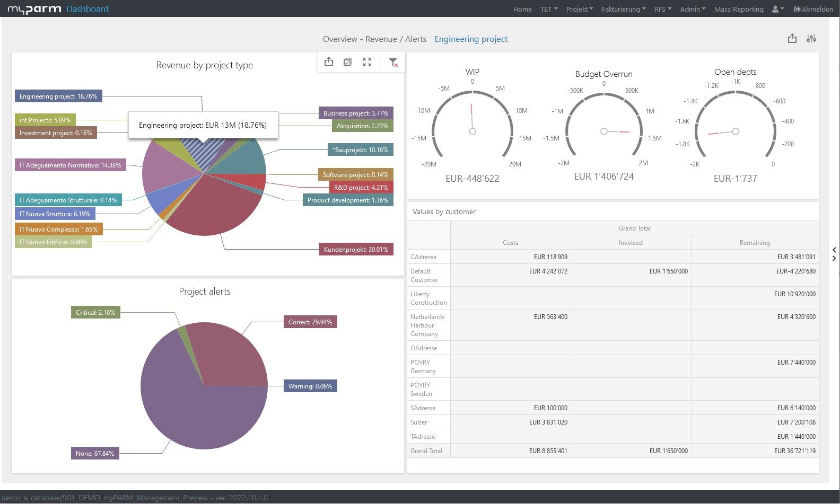Toggle the Critical 2.16% alert label

coord(95,313)
